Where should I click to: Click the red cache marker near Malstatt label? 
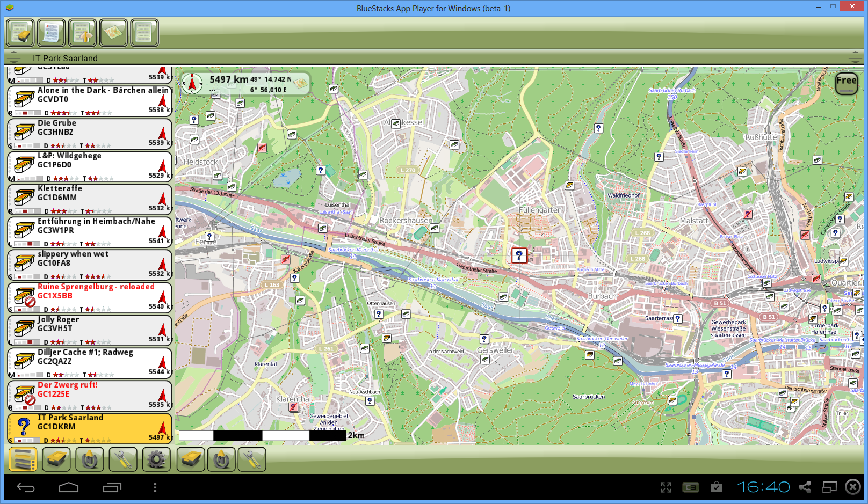pos(748,214)
